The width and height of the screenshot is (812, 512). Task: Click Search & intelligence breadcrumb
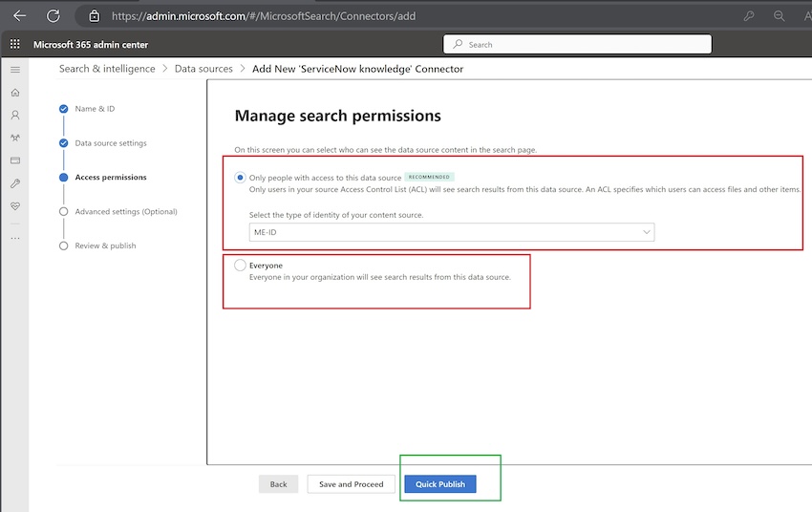[x=107, y=69]
